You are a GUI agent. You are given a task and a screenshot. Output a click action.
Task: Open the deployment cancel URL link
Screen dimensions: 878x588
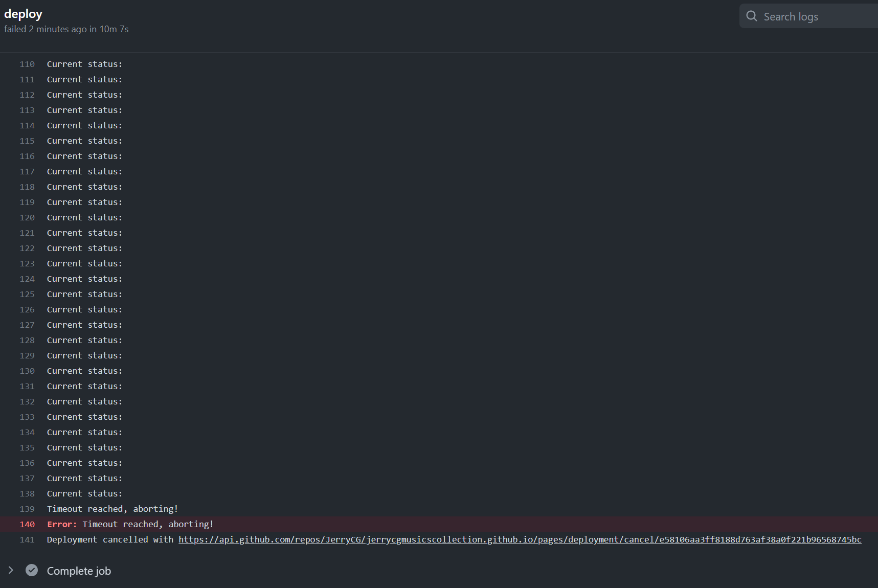(520, 539)
